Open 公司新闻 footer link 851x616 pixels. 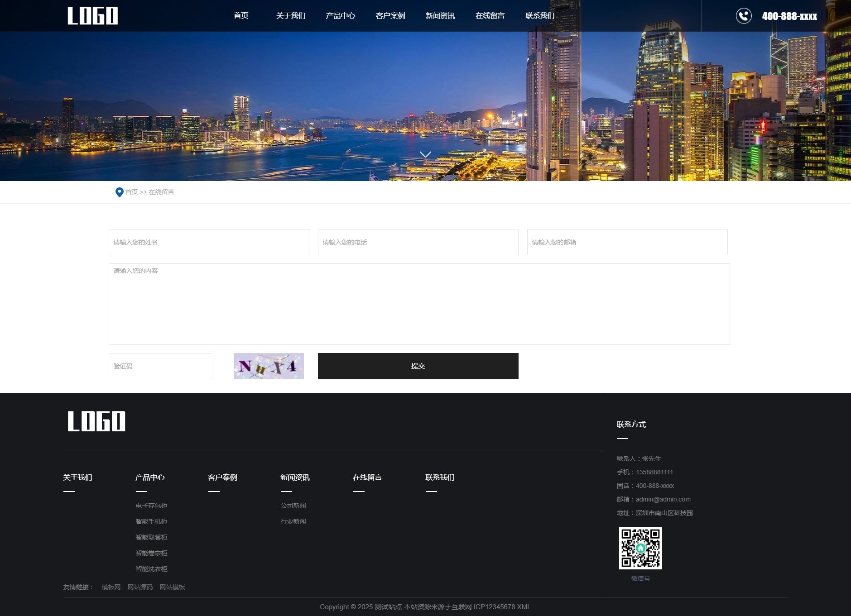pos(293,506)
